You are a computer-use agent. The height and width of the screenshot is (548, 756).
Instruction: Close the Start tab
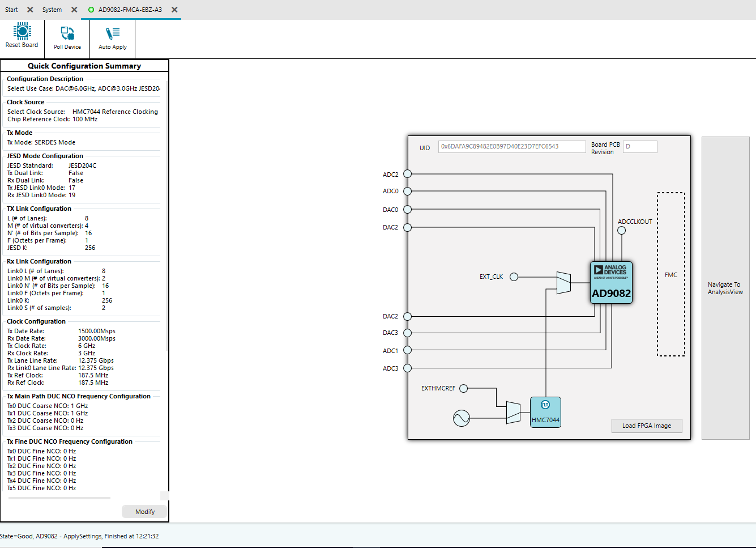pos(30,10)
